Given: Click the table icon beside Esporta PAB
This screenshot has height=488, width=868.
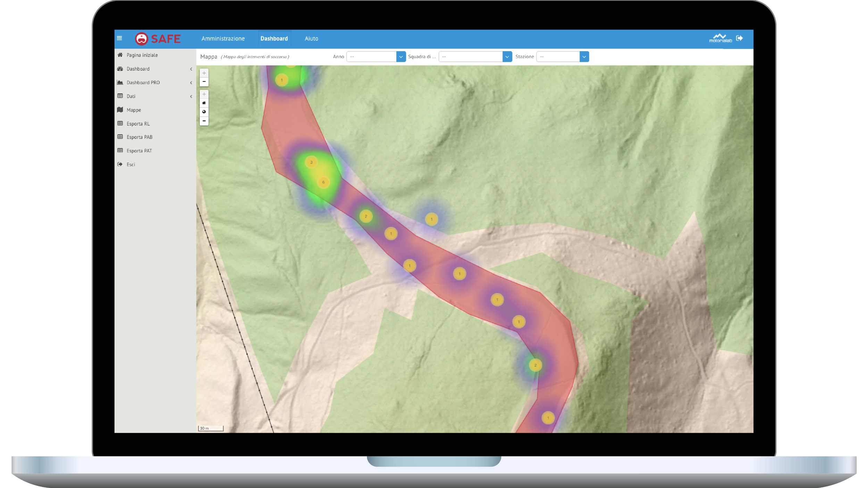Looking at the screenshot, I should pyautogui.click(x=120, y=137).
